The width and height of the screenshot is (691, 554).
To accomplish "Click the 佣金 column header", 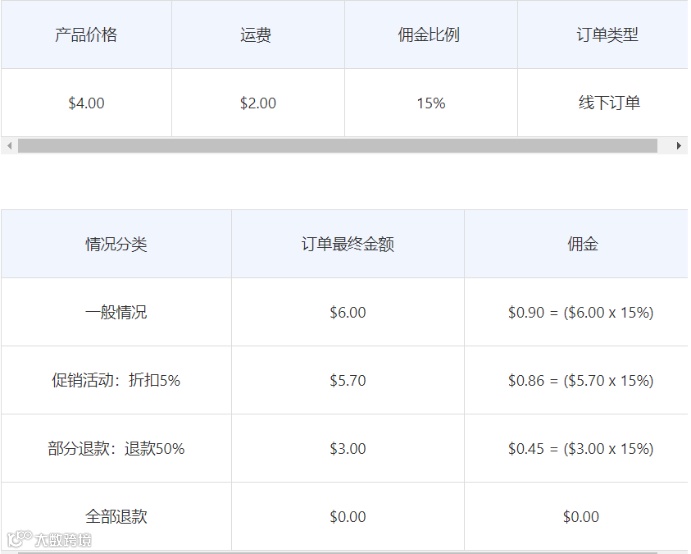I will click(x=581, y=244).
